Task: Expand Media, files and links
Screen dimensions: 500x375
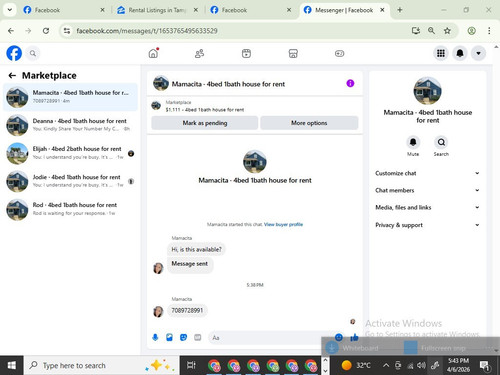Action: click(x=427, y=207)
